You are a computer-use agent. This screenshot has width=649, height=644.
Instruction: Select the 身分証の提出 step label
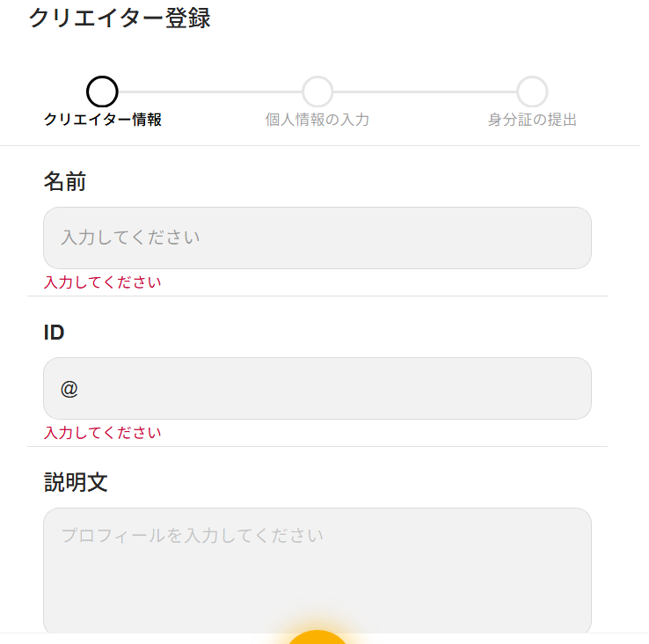tap(532, 120)
